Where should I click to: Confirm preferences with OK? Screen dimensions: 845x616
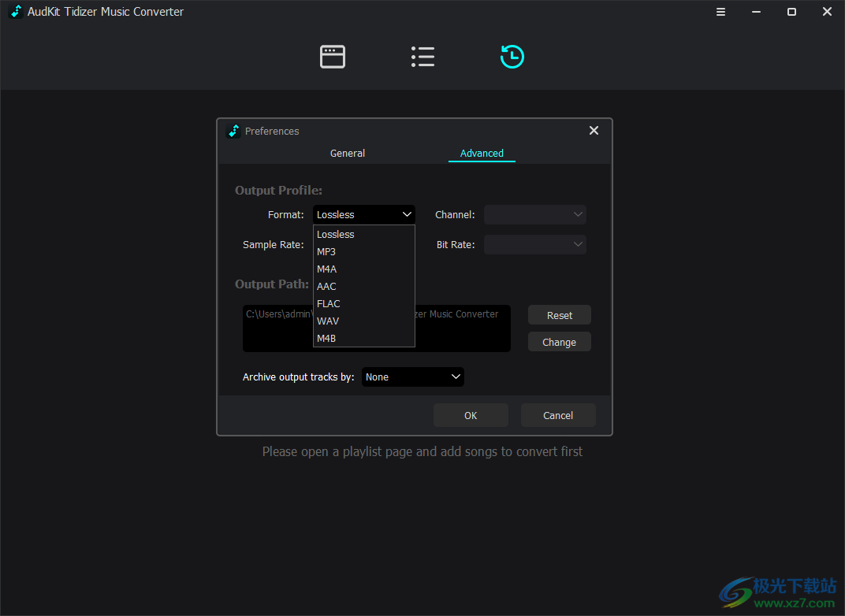tap(471, 415)
